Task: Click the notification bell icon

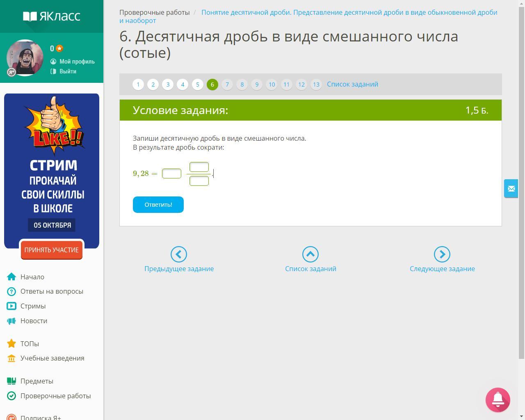Action: [x=498, y=399]
